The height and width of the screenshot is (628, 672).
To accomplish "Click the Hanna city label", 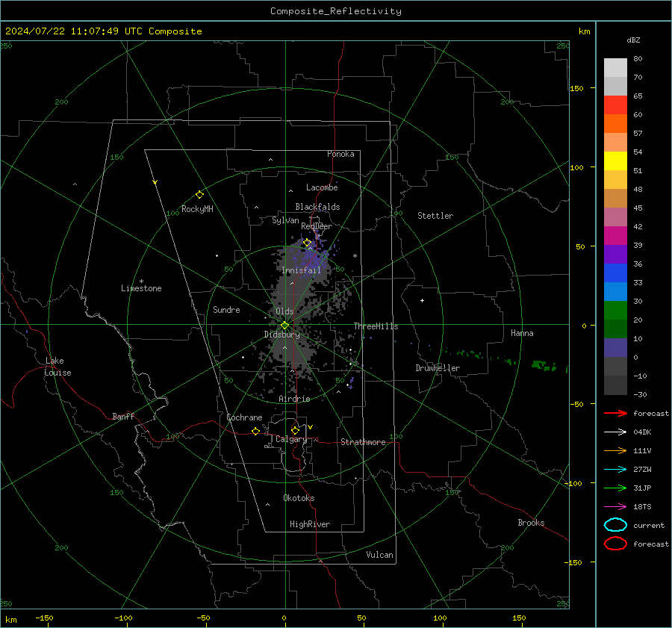I will pyautogui.click(x=522, y=333).
